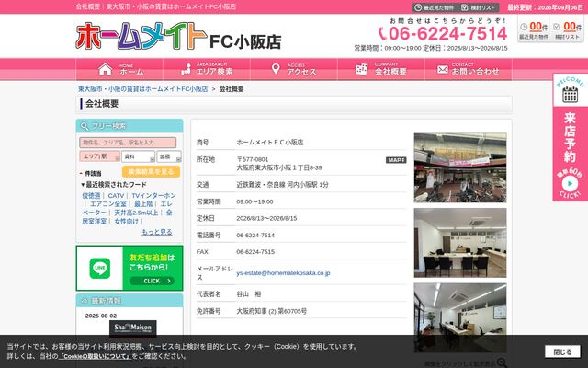Click the calendar icon on welcome banner
Screen dimensions: 588x368
(570, 94)
